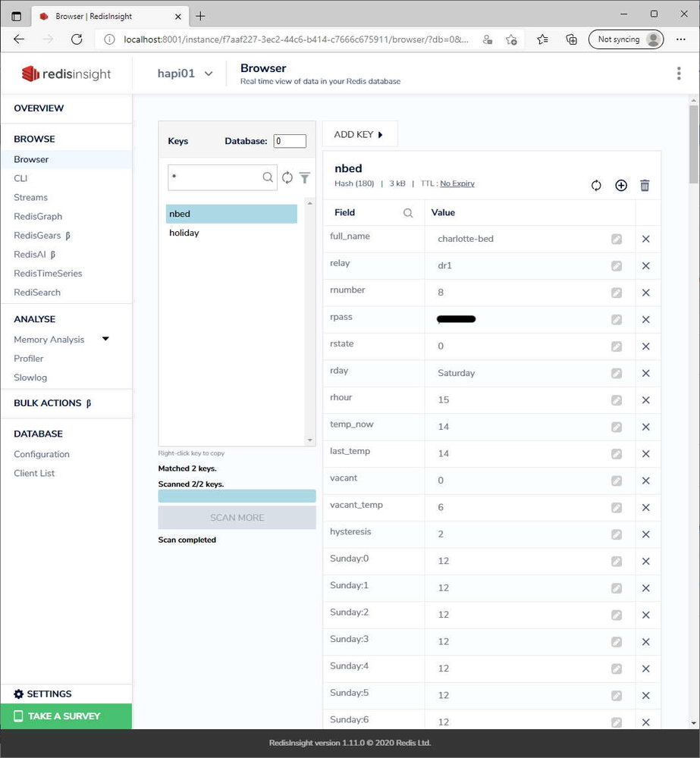Viewport: 700px width, 758px height.
Task: Expand the hapi01 database dropdown
Action: click(185, 74)
